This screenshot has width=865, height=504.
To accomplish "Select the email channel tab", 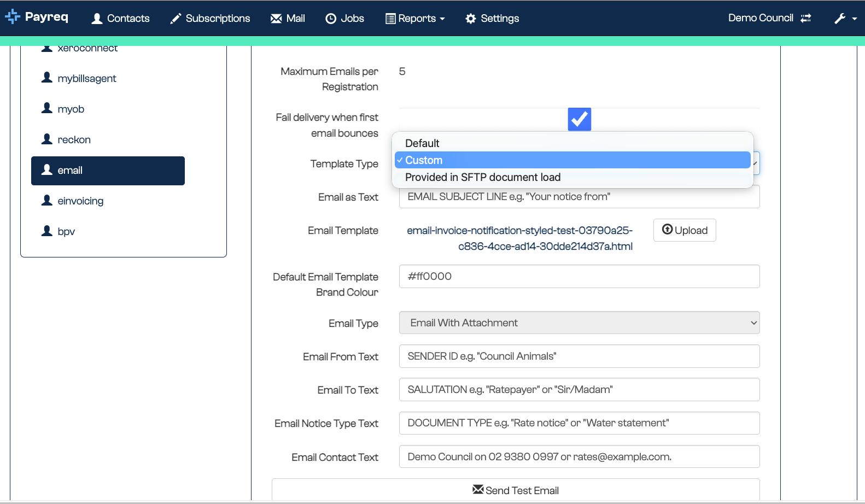I will point(108,171).
